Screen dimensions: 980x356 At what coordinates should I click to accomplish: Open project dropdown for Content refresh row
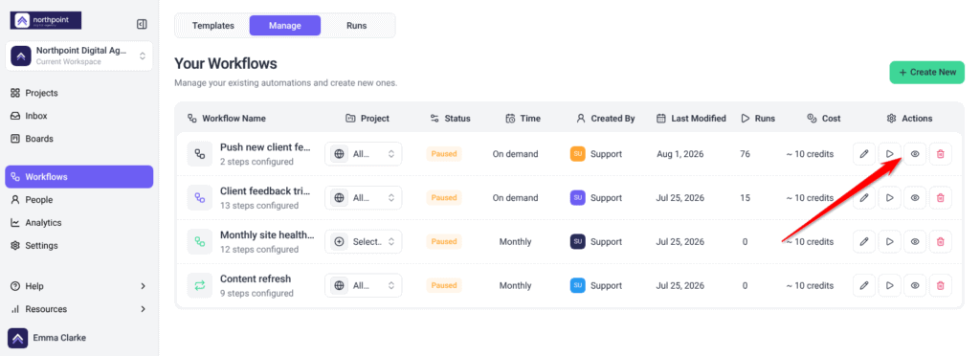click(x=363, y=285)
